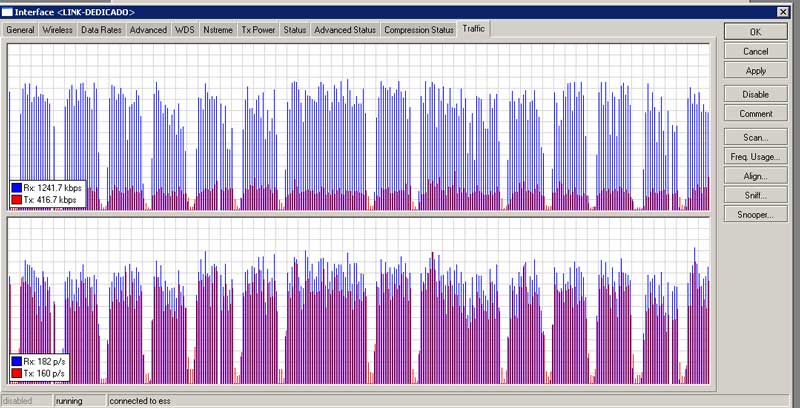Confirm with the OK button
The image size is (800, 408).
coord(756,32)
